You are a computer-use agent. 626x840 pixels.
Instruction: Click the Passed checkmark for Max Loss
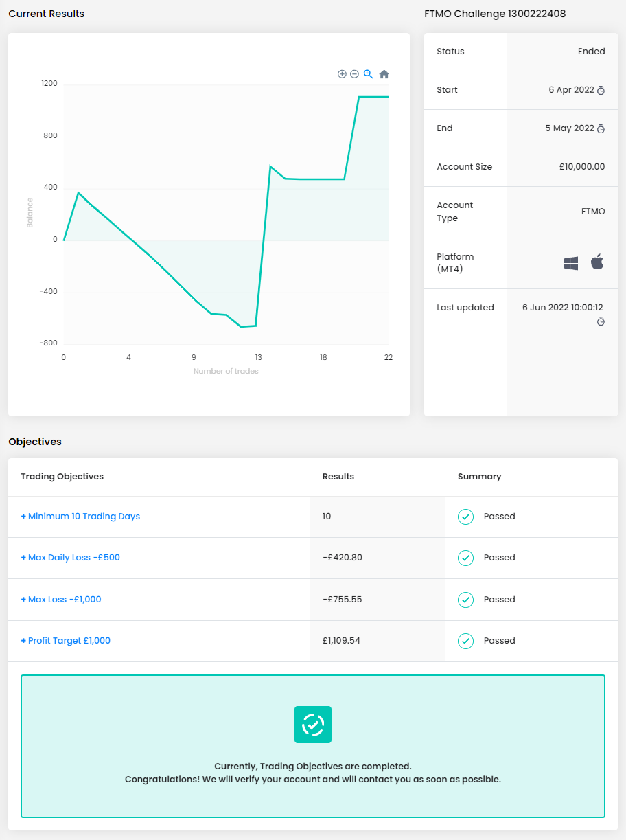(465, 600)
